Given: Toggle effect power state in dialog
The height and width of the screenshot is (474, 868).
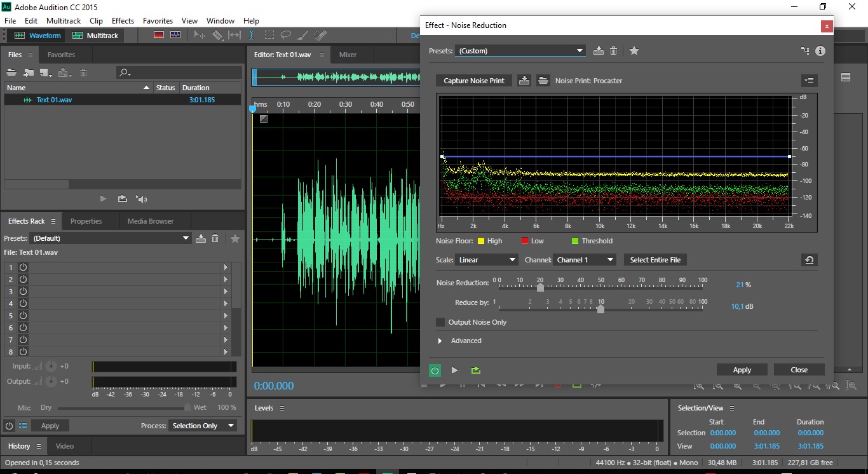Looking at the screenshot, I should (x=435, y=370).
